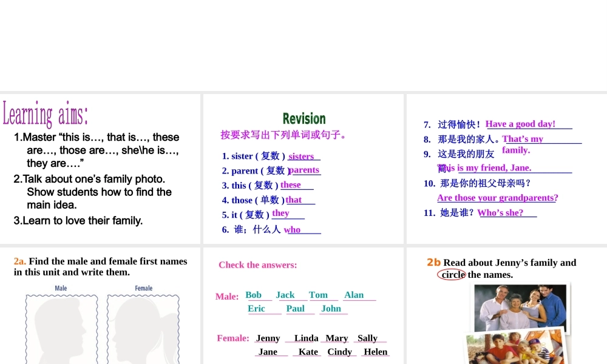Click the orange '2b' label
This screenshot has height=364, width=607.
[x=433, y=262]
